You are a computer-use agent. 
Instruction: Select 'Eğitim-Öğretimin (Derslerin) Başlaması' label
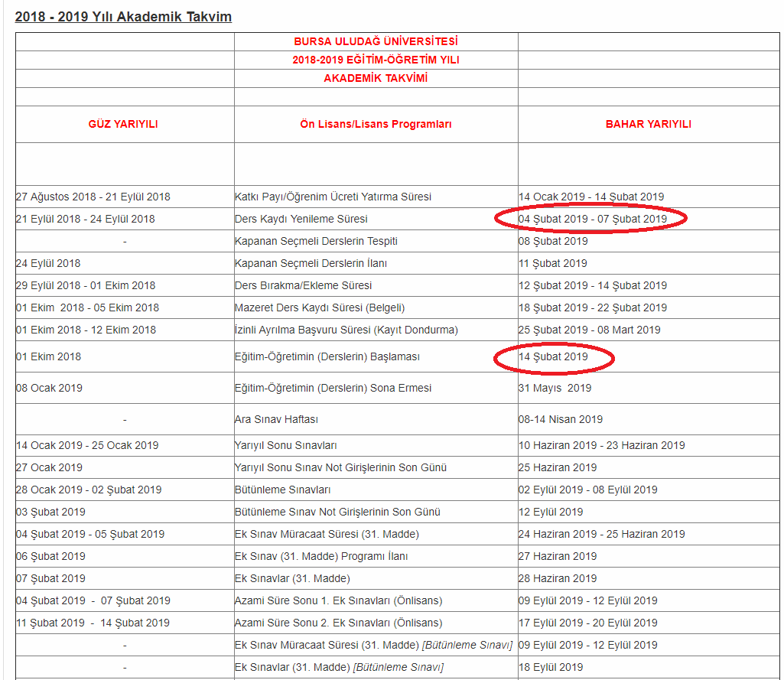tap(327, 357)
